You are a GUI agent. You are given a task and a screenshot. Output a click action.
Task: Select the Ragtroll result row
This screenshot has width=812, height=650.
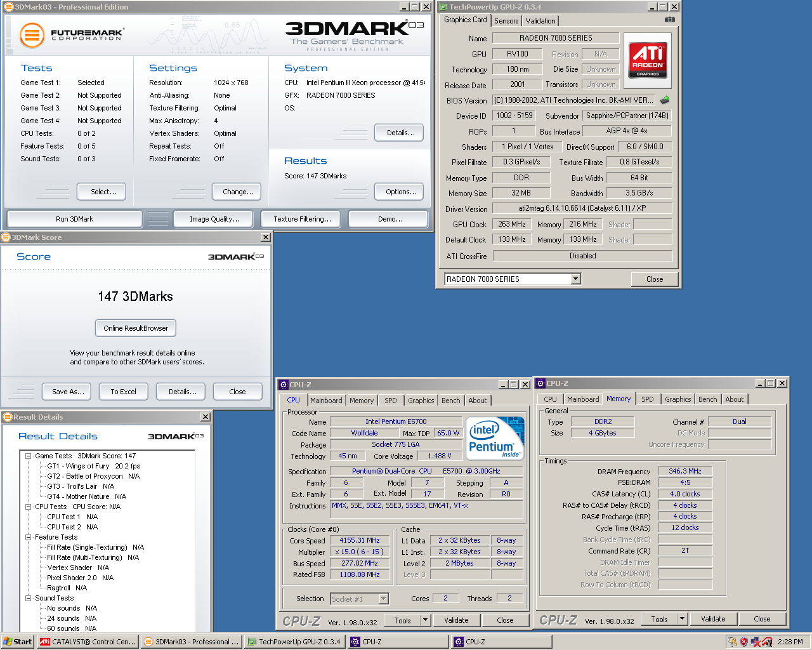pyautogui.click(x=67, y=588)
